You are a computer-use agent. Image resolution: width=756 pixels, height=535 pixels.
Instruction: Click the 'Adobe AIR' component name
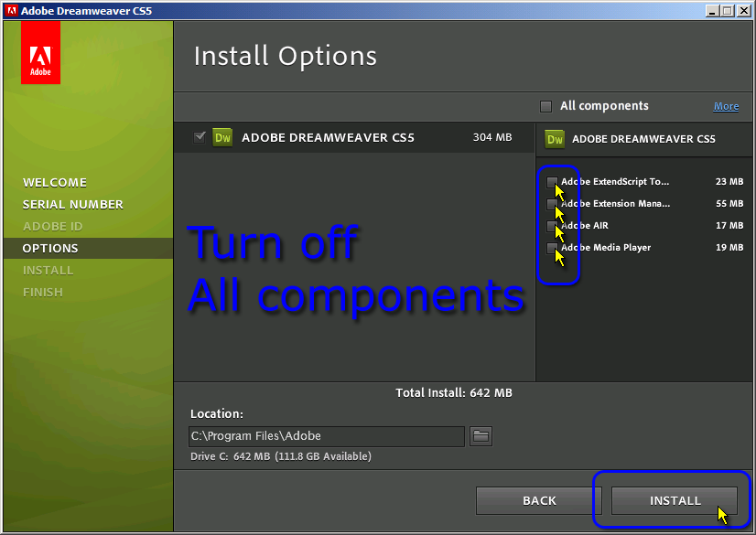coord(584,226)
